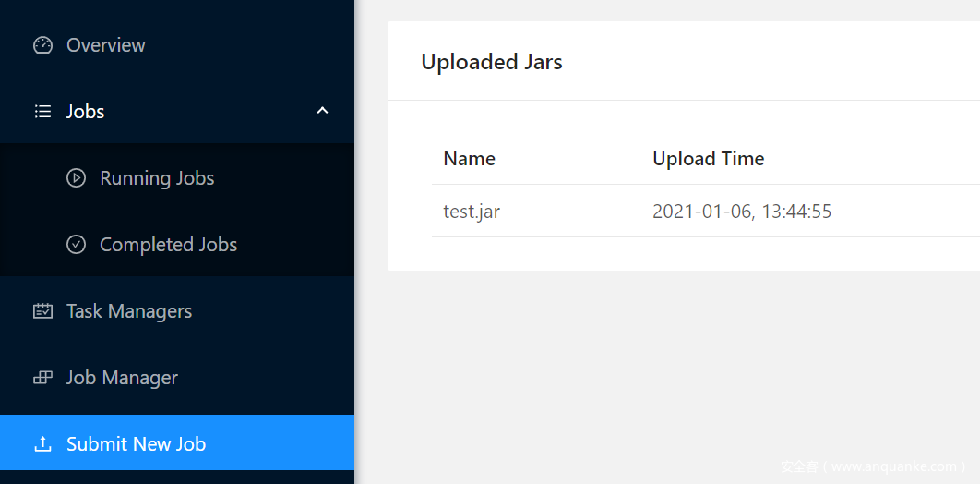The height and width of the screenshot is (484, 980).
Task: Click the Name column header
Action: tap(470, 159)
